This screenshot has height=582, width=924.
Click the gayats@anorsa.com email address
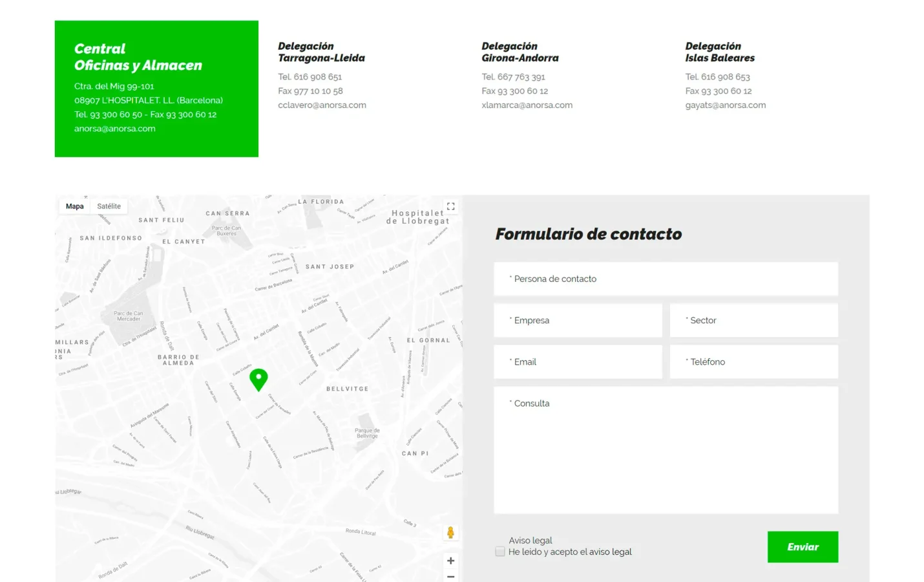point(725,105)
